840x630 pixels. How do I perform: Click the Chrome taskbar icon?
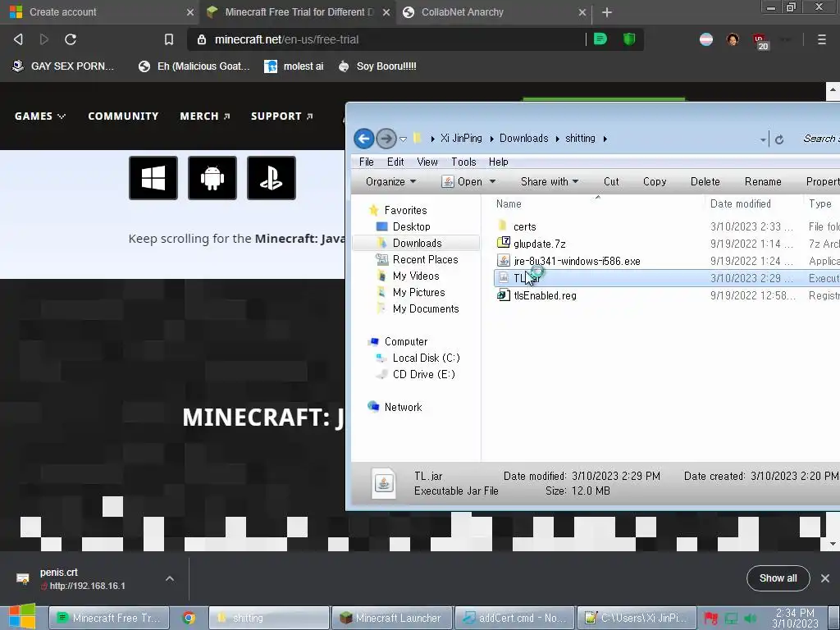tap(188, 618)
